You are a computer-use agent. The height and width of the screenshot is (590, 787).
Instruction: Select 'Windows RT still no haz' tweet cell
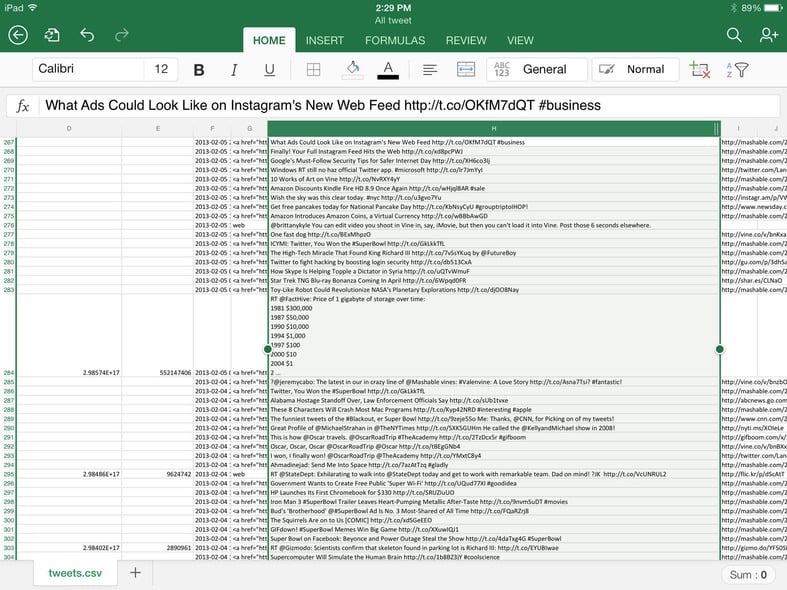[494, 170]
